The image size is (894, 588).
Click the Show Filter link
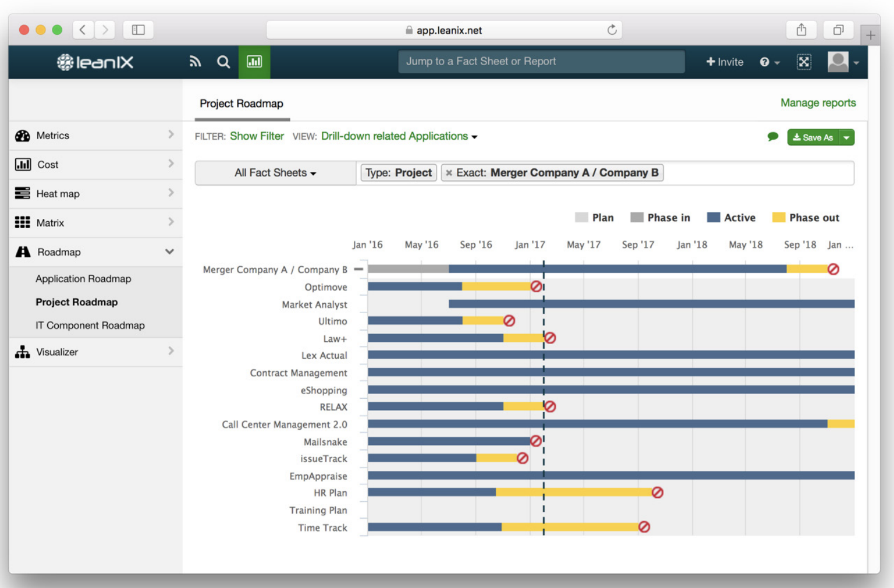pyautogui.click(x=257, y=136)
